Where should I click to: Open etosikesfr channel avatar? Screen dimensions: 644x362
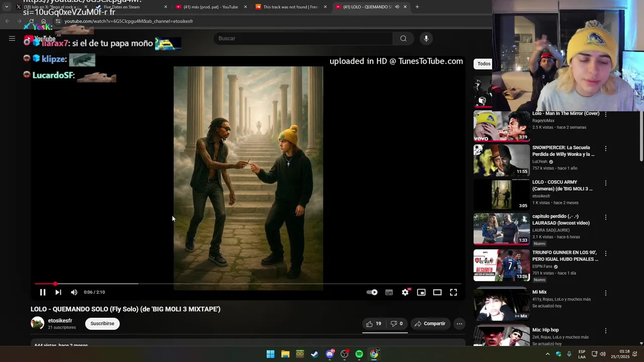(37, 323)
